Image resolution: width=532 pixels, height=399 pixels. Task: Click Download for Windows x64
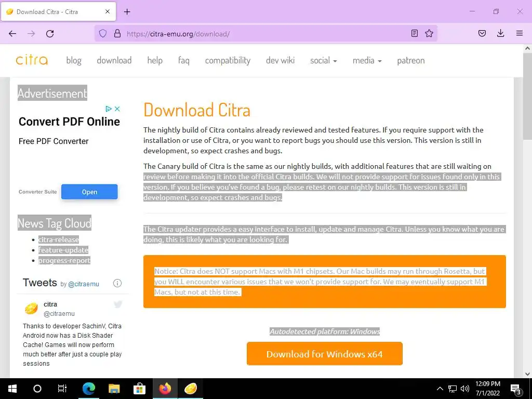click(x=324, y=354)
